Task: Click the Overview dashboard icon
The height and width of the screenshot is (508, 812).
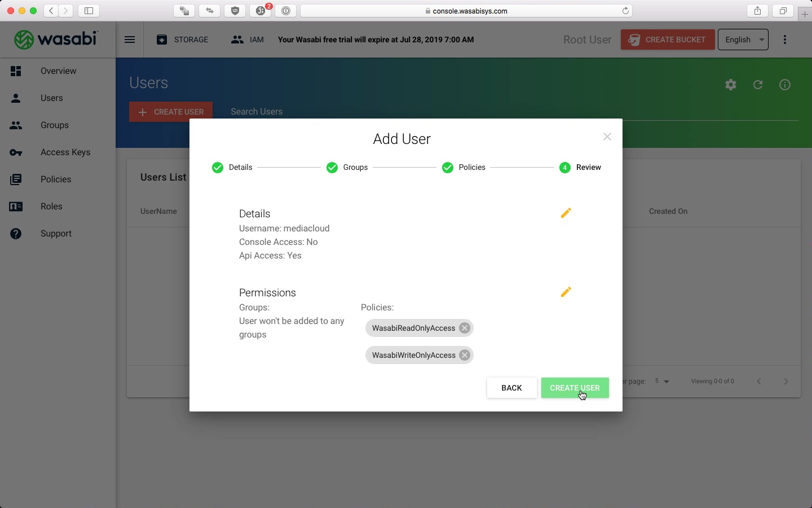Action: 16,71
